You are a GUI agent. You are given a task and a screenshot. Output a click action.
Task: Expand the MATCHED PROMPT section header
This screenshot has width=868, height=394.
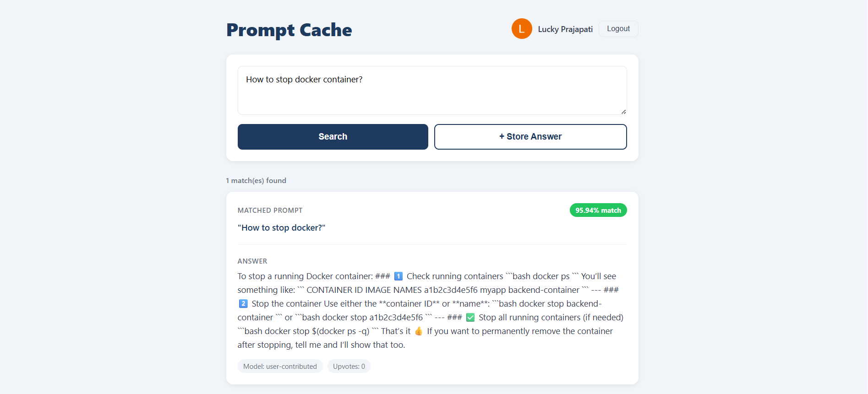coord(270,210)
